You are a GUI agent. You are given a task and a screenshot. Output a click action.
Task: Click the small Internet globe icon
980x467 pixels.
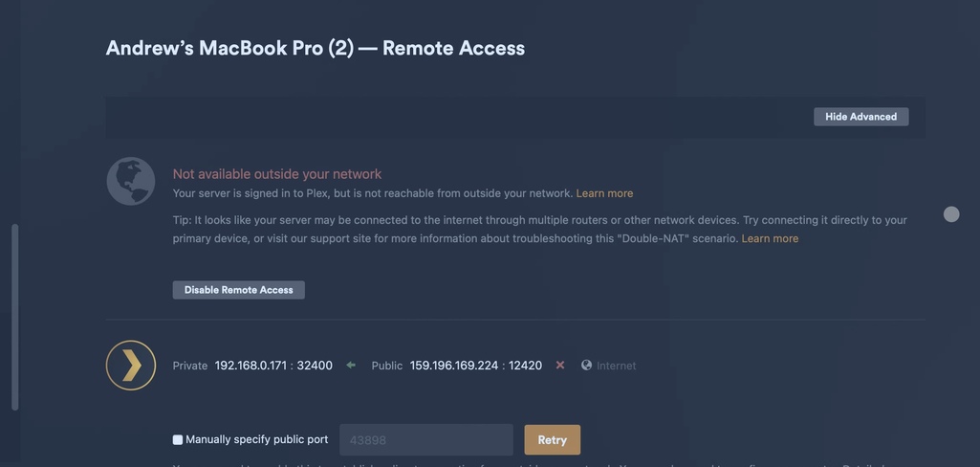click(x=586, y=366)
